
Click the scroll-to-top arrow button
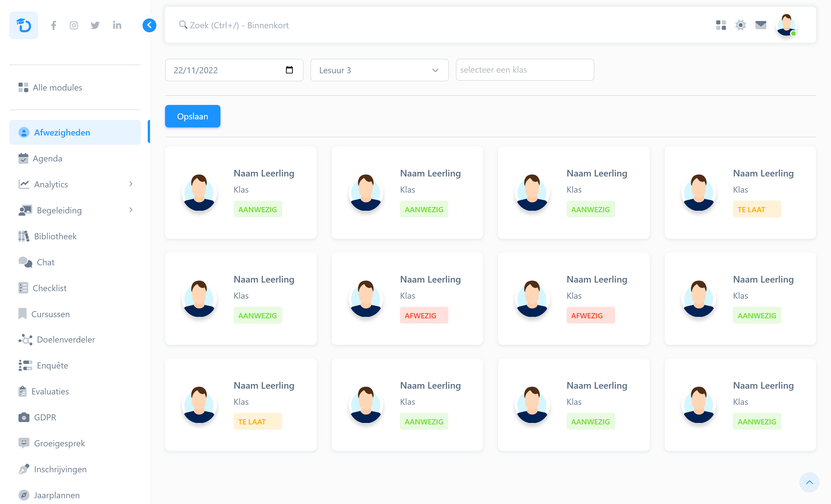point(809,482)
